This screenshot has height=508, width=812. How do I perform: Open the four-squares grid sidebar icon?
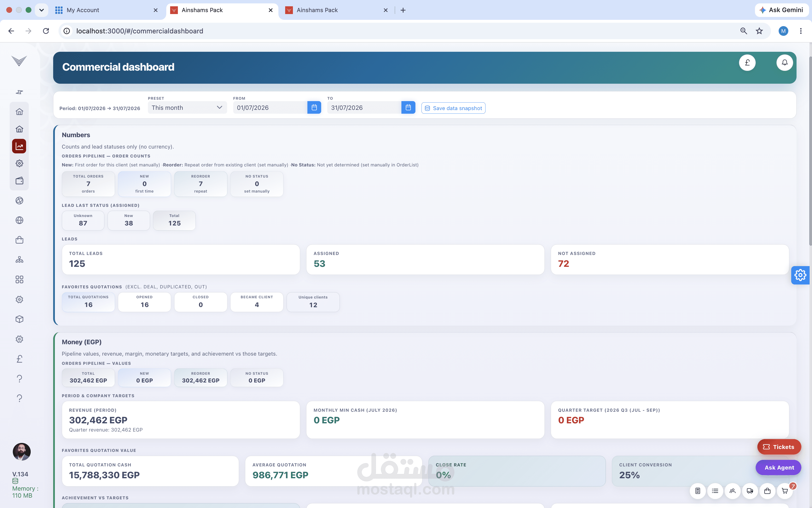[20, 280]
